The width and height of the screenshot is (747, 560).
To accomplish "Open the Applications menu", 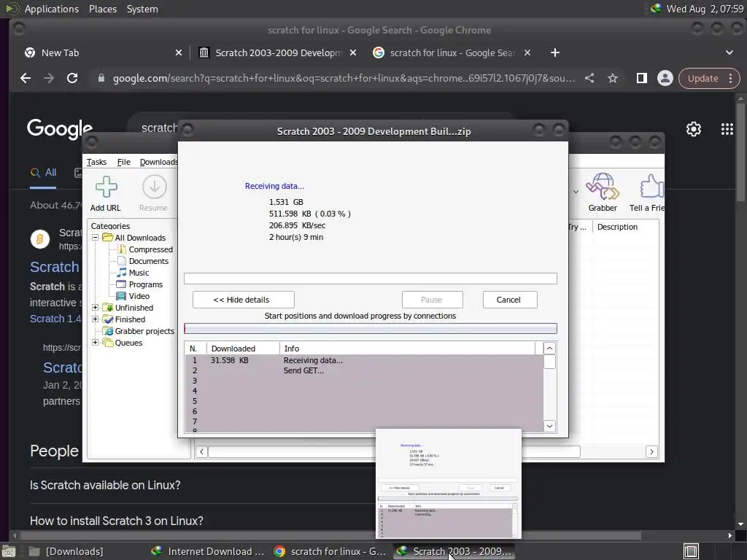I will (52, 9).
